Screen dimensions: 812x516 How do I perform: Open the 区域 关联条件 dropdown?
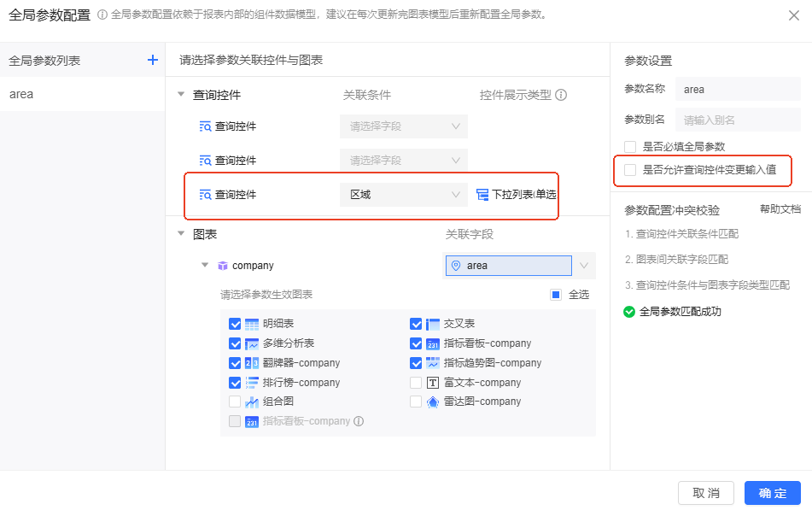coord(403,195)
